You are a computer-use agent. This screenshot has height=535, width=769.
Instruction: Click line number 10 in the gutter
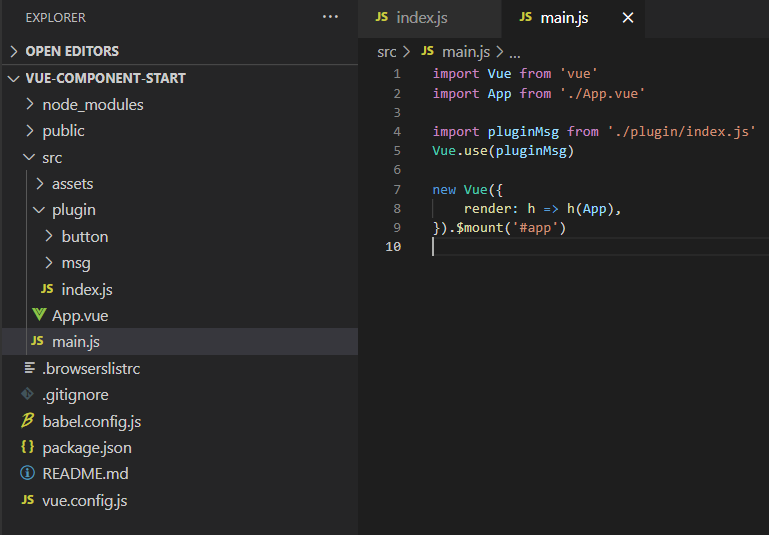[393, 247]
